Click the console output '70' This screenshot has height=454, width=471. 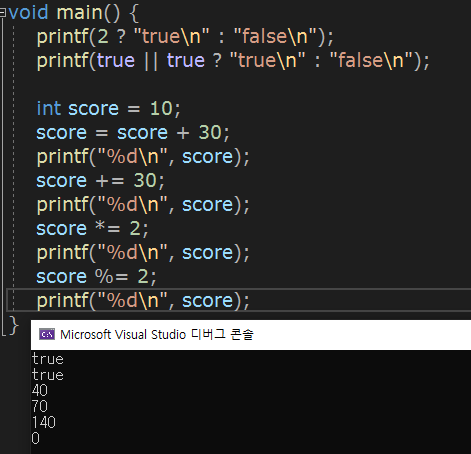point(40,406)
